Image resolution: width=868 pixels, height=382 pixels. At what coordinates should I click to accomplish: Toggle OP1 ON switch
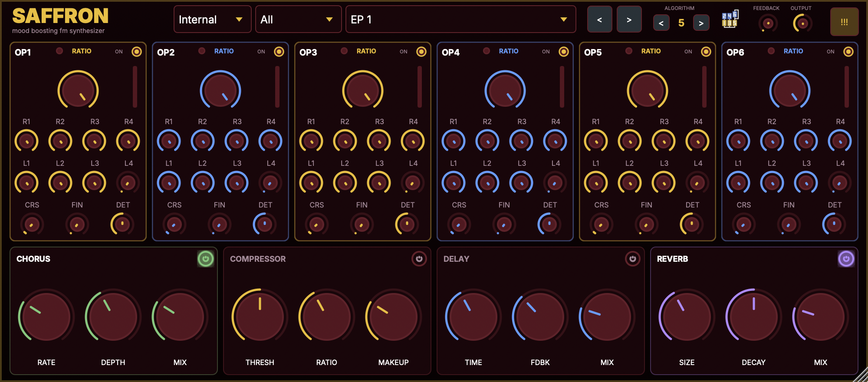point(137,52)
